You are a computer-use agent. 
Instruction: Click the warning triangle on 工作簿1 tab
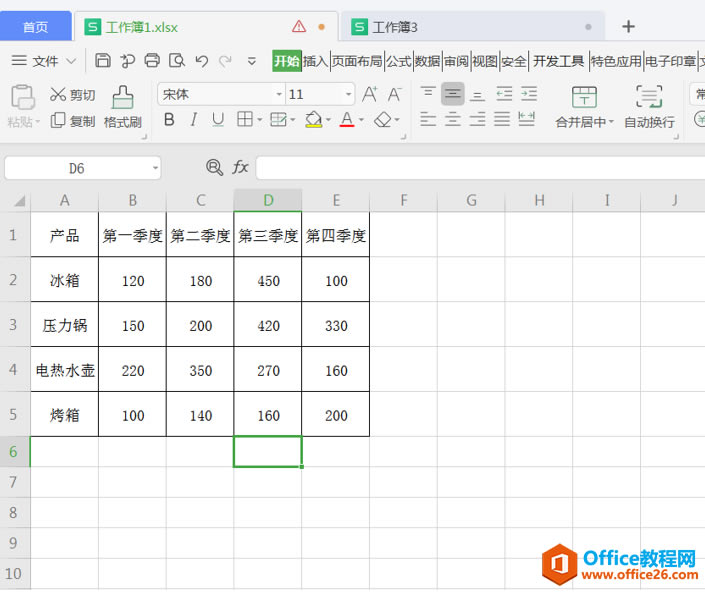[x=299, y=27]
